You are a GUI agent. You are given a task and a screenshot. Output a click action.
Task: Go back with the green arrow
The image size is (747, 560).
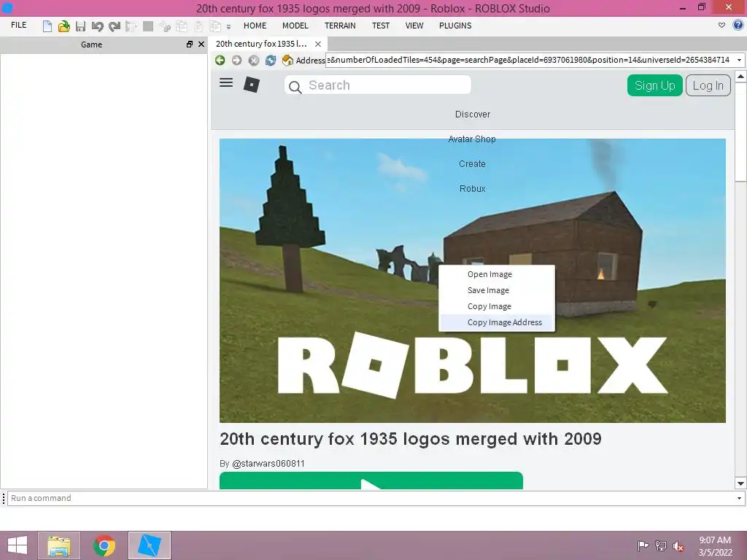click(x=220, y=60)
